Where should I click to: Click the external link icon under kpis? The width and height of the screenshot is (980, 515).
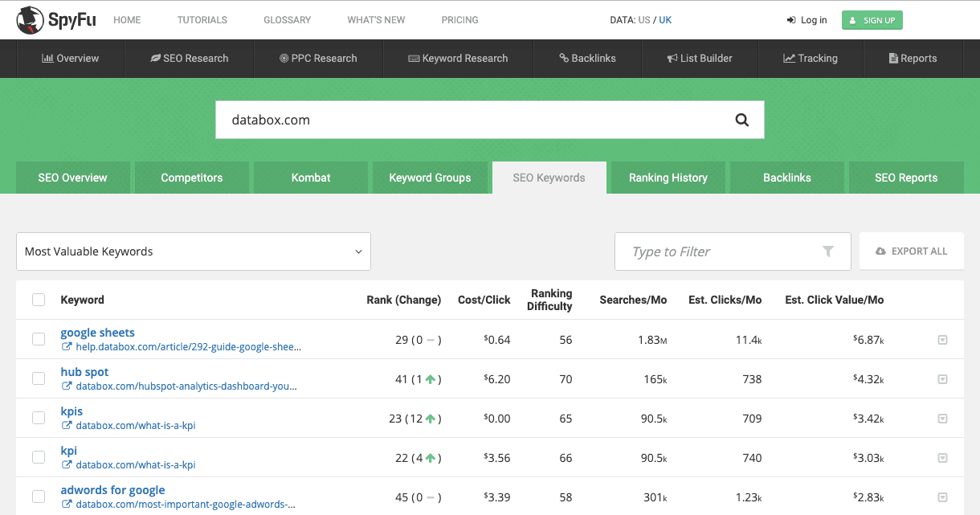coord(67,426)
